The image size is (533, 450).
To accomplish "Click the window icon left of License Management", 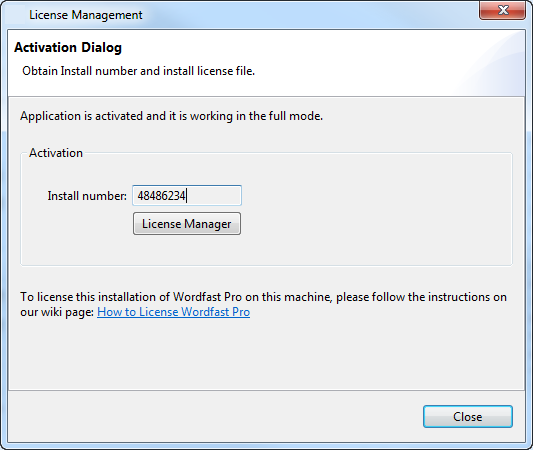I will coord(16,15).
